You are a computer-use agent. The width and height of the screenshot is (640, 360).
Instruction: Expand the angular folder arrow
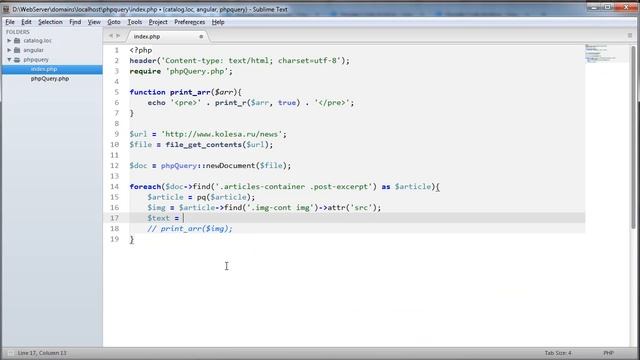click(x=9, y=50)
